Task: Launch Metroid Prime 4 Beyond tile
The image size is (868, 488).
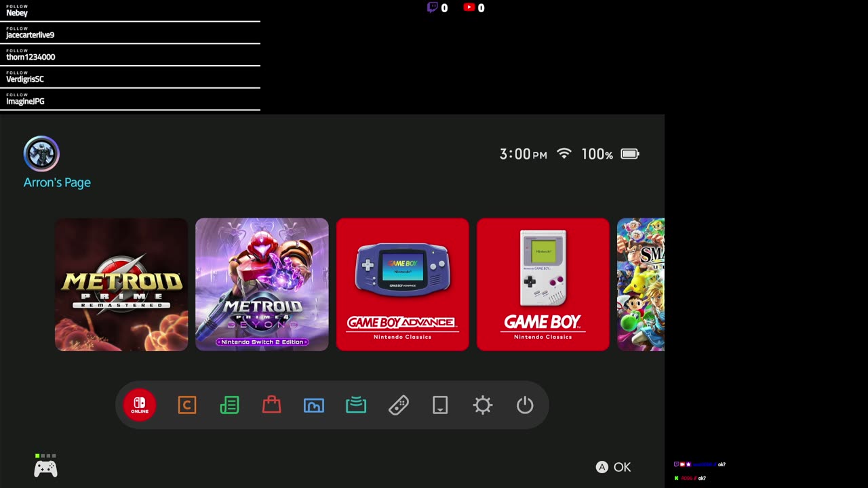Action: pyautogui.click(x=262, y=285)
